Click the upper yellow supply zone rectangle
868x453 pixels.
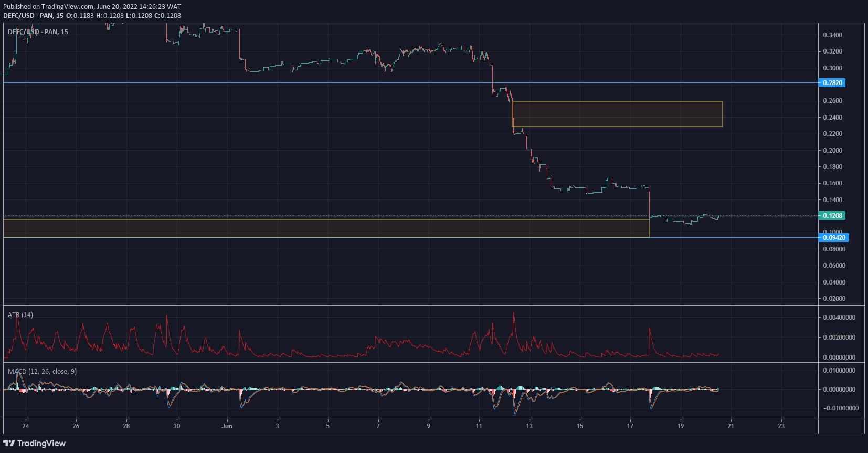pos(617,114)
